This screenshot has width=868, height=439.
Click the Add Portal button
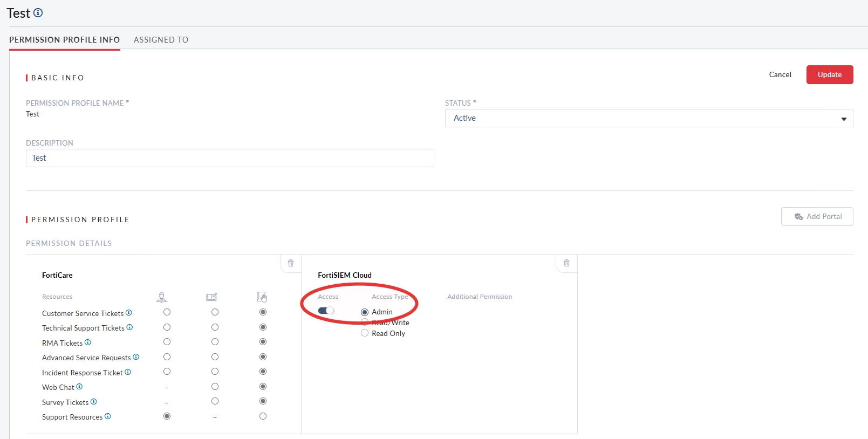pyautogui.click(x=817, y=217)
